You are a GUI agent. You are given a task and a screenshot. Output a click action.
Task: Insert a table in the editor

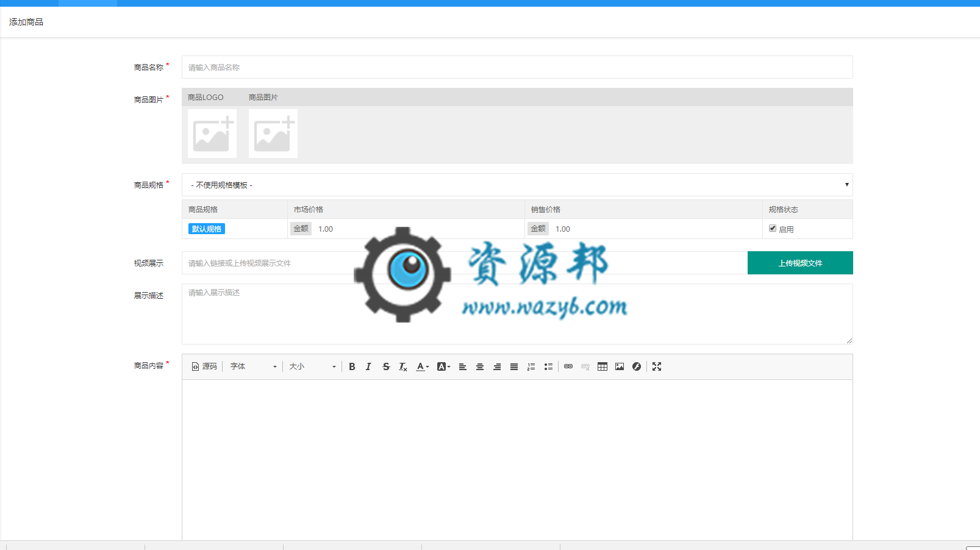click(x=603, y=366)
